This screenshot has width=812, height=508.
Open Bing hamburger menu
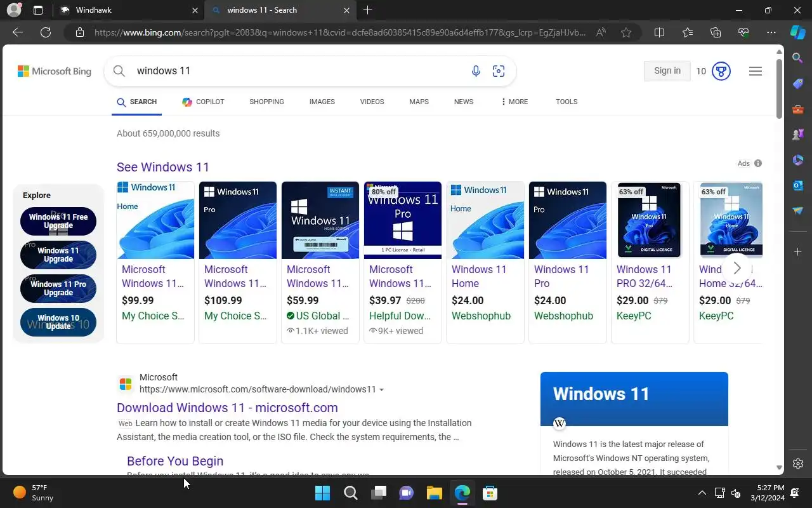tap(755, 71)
